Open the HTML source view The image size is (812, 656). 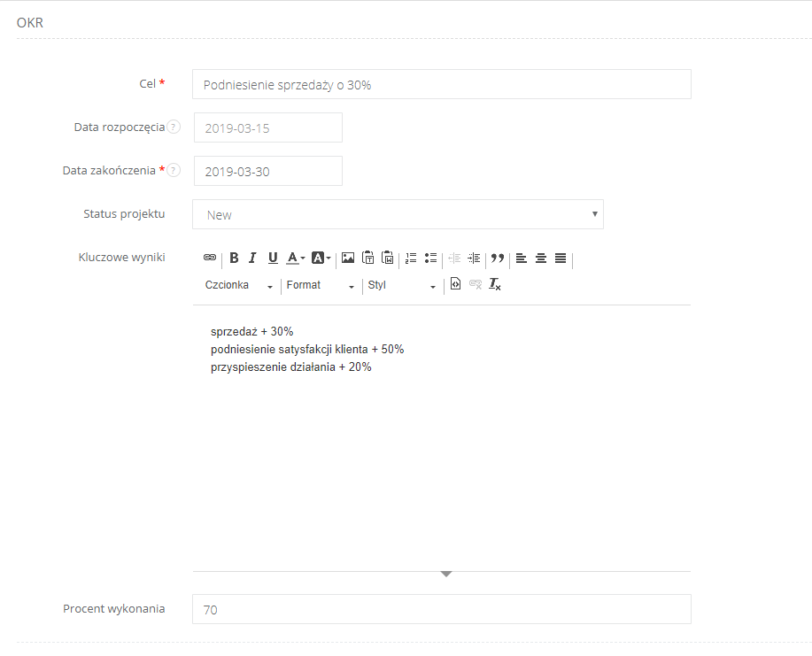(x=454, y=284)
